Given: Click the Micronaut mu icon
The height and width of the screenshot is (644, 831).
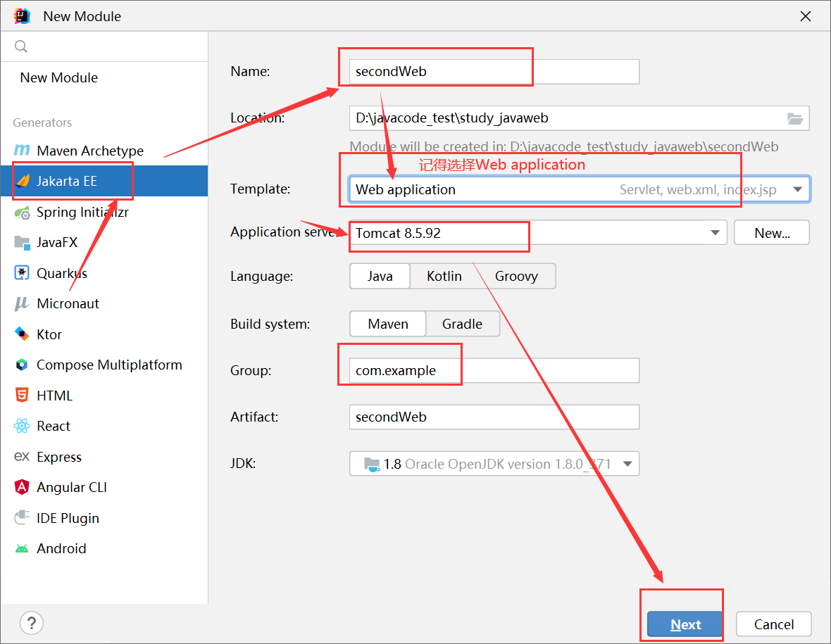Looking at the screenshot, I should (22, 303).
